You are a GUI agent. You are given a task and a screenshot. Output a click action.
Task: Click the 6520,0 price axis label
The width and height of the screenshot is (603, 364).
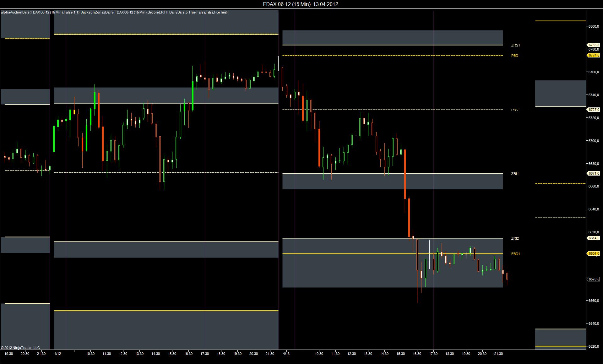(x=593, y=346)
